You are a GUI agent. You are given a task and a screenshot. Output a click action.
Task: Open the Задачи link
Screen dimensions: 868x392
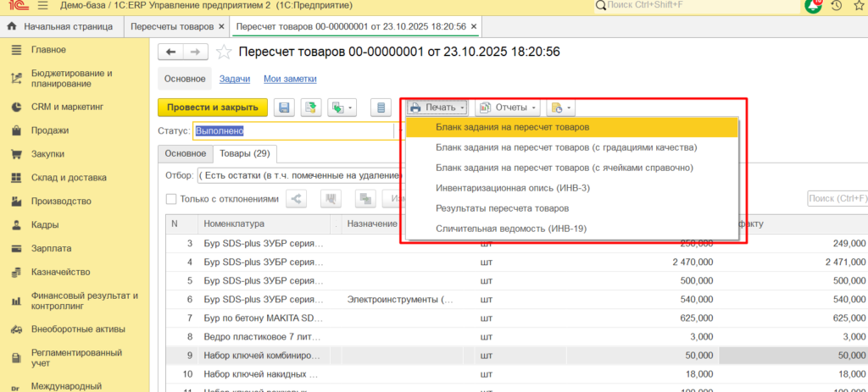235,79
